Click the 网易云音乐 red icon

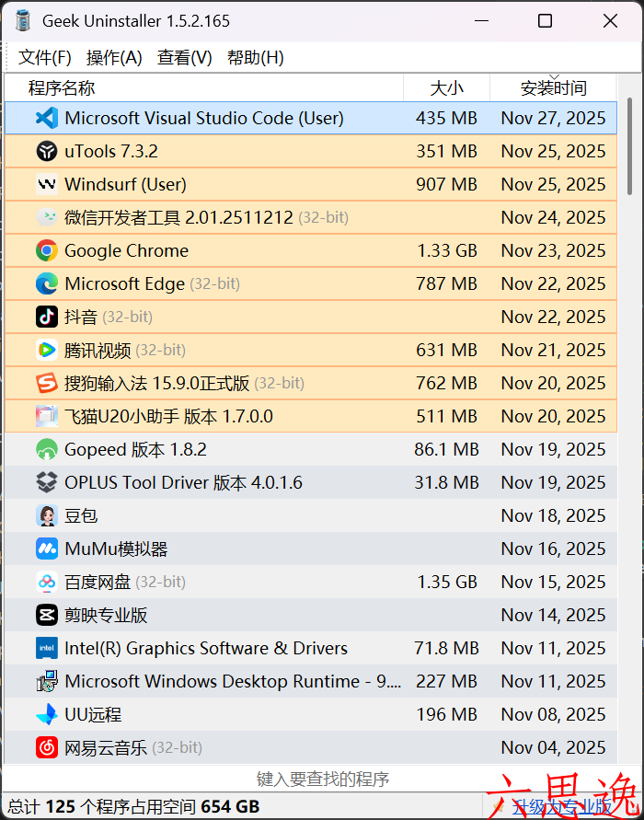47,747
